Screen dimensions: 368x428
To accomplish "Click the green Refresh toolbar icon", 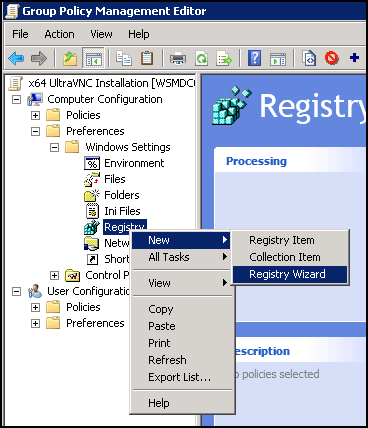I will 201,59.
